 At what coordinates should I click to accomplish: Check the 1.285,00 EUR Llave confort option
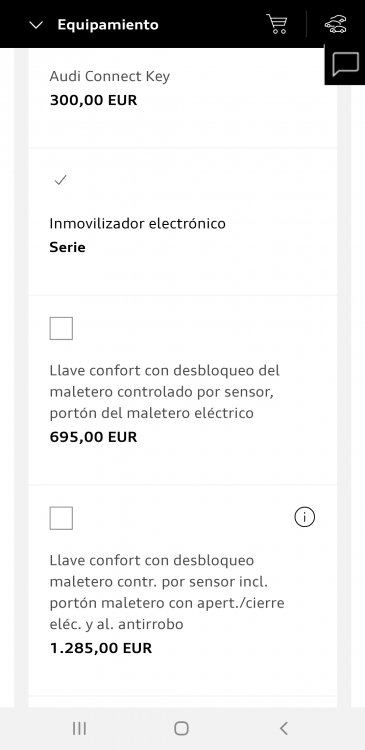[61, 518]
